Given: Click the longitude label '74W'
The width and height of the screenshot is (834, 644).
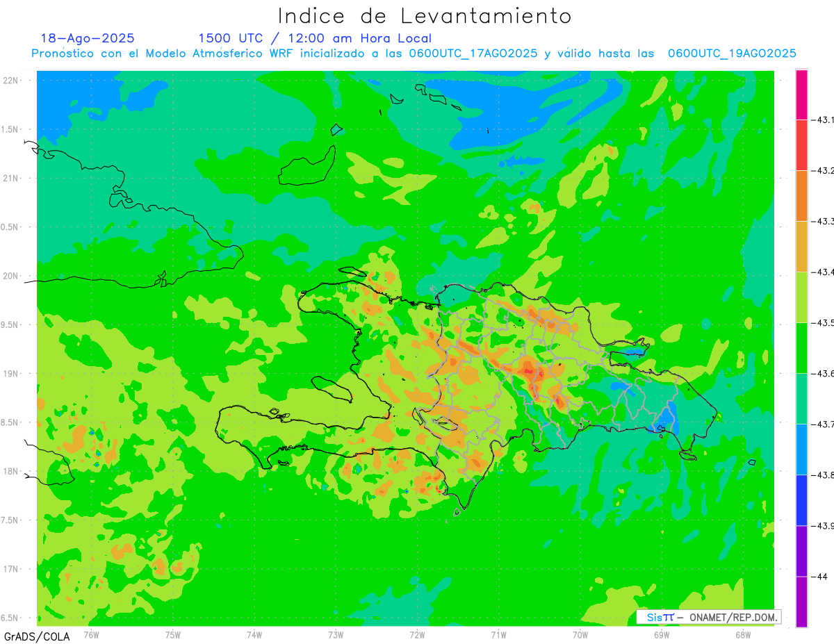Looking at the screenshot, I should point(254,634).
